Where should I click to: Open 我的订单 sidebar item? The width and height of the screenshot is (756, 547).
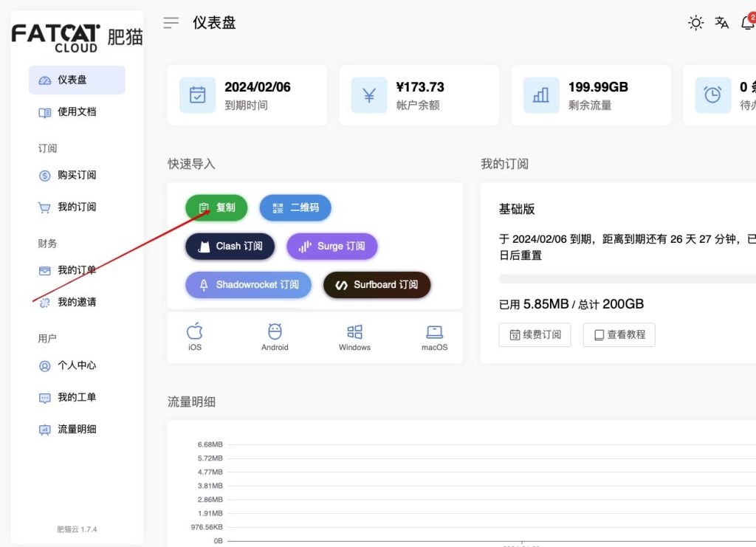[x=77, y=270]
